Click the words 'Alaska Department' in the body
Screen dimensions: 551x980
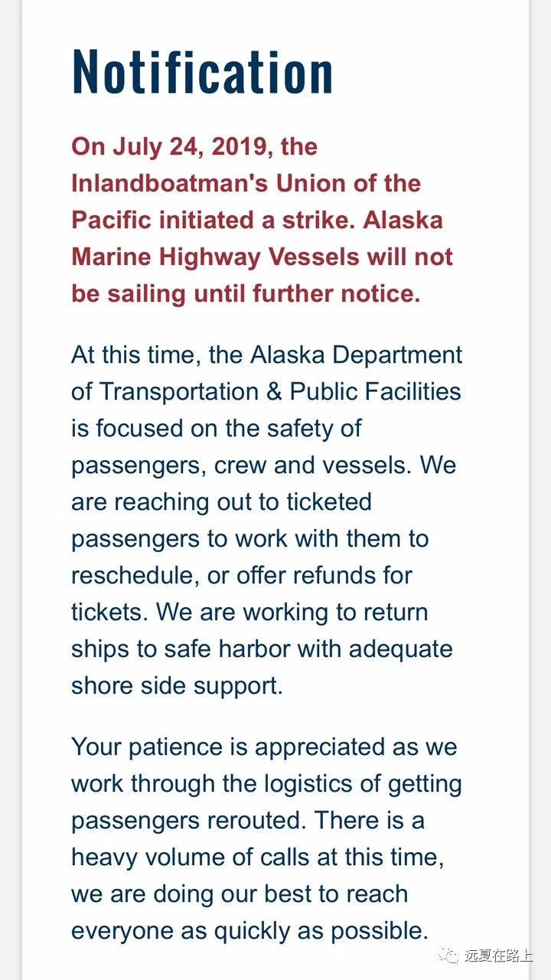coord(357,355)
